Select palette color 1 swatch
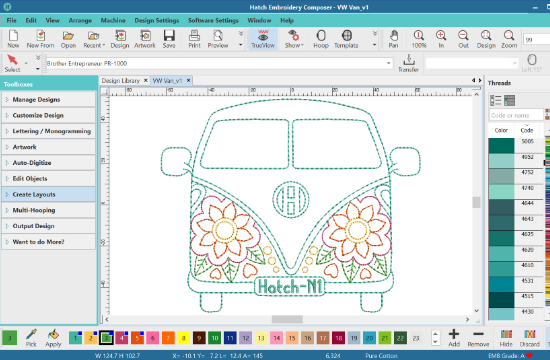 (x=75, y=338)
